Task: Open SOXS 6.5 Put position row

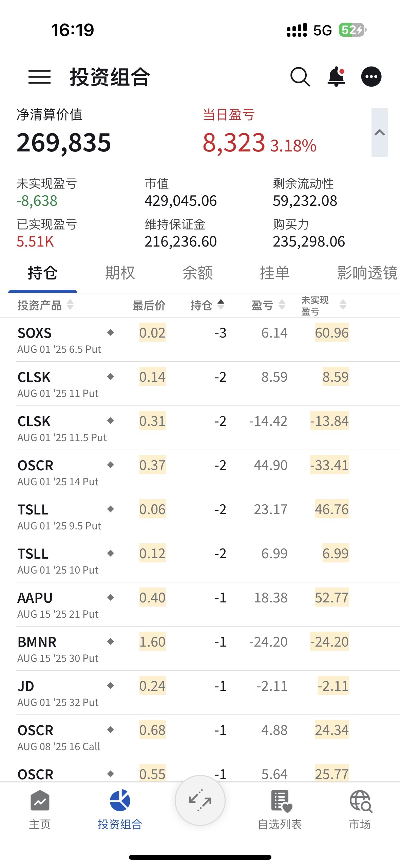Action: 59,340
